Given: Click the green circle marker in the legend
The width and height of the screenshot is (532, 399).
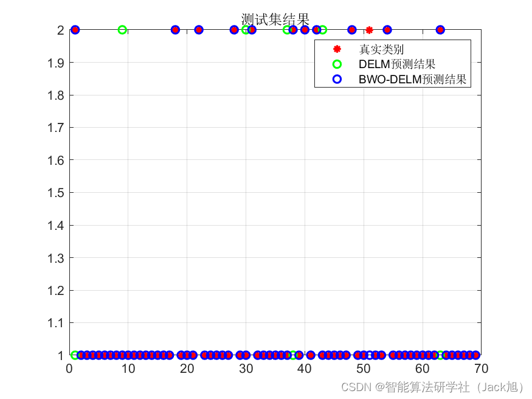Looking at the screenshot, I should tap(337, 64).
